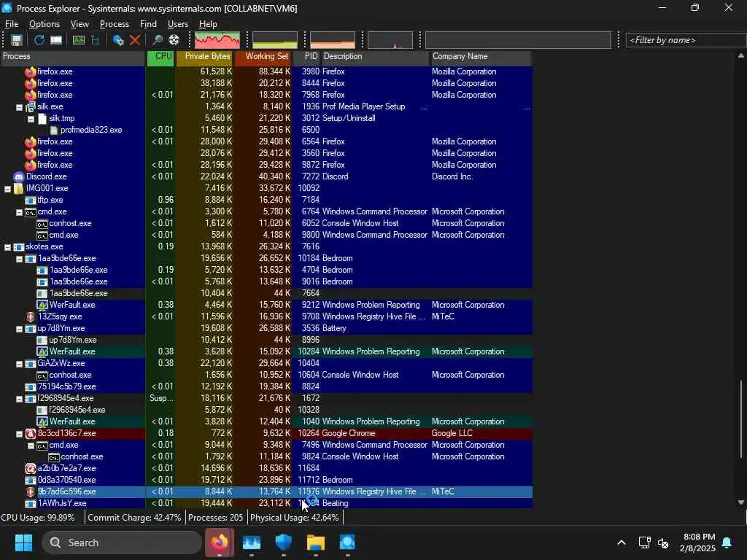Toggle the process tree view icon

tap(96, 41)
